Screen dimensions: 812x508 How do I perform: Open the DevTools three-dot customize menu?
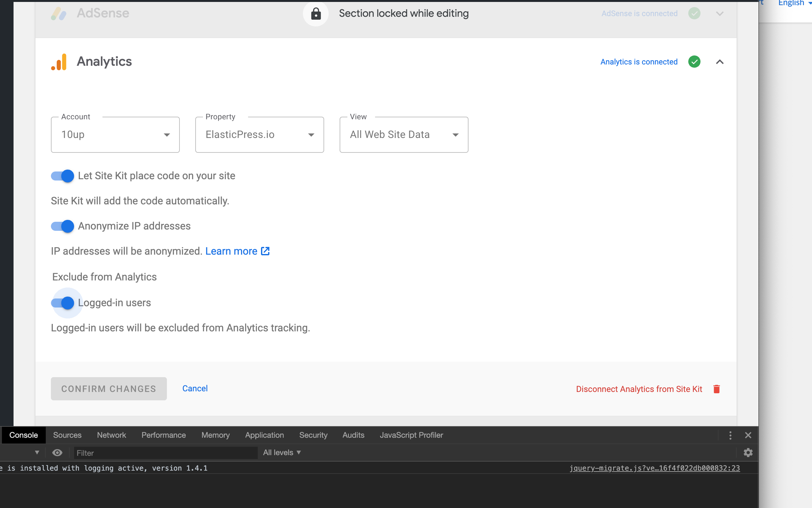click(730, 435)
